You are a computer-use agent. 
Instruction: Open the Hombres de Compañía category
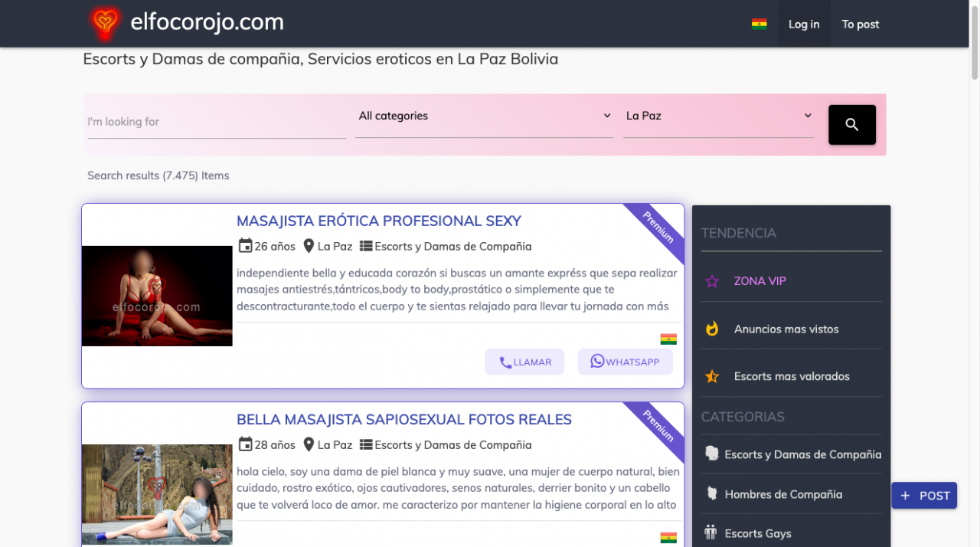click(783, 494)
